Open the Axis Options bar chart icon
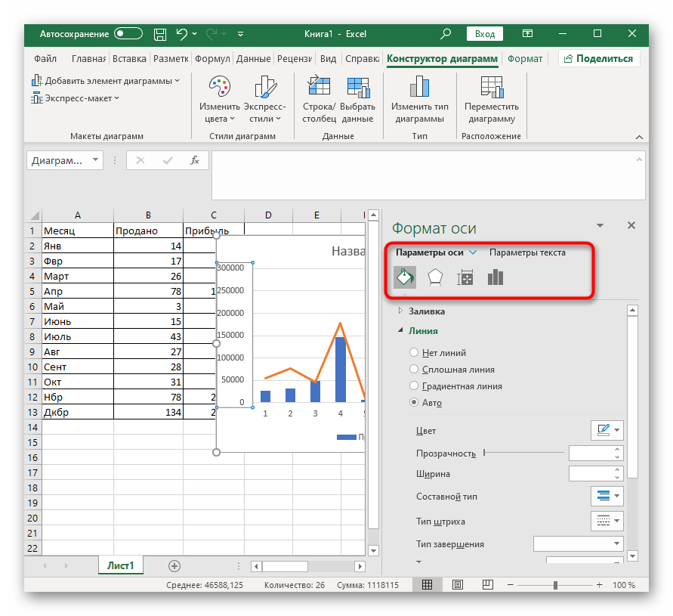The width and height of the screenshot is (673, 616). (495, 277)
